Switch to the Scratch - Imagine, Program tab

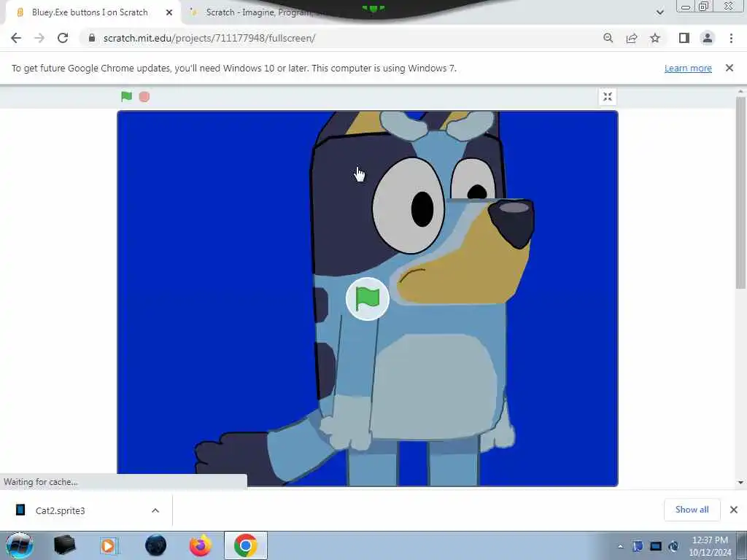[258, 12]
